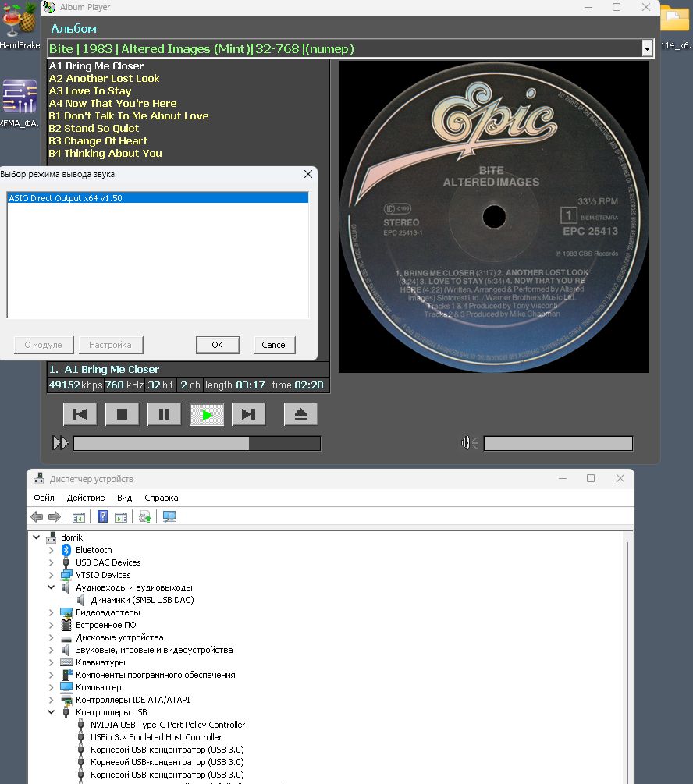This screenshot has height=784, width=693.
Task: Click the Back arrow in Device Manager toolbar
Action: [37, 517]
